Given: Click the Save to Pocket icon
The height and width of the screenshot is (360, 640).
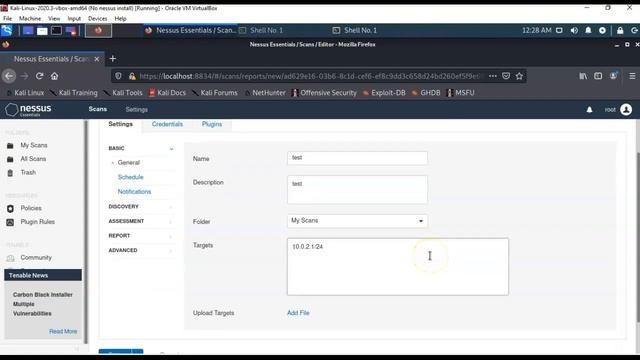Looking at the screenshot, I should coord(506,76).
